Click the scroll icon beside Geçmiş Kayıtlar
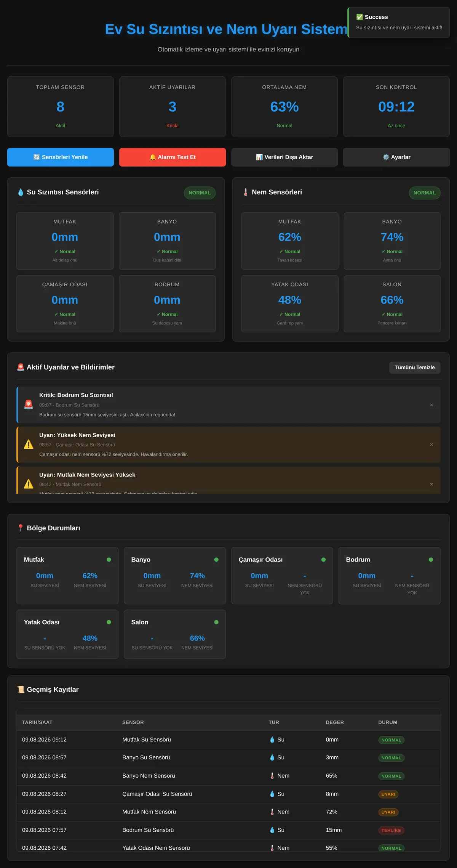The image size is (457, 868). 21,690
